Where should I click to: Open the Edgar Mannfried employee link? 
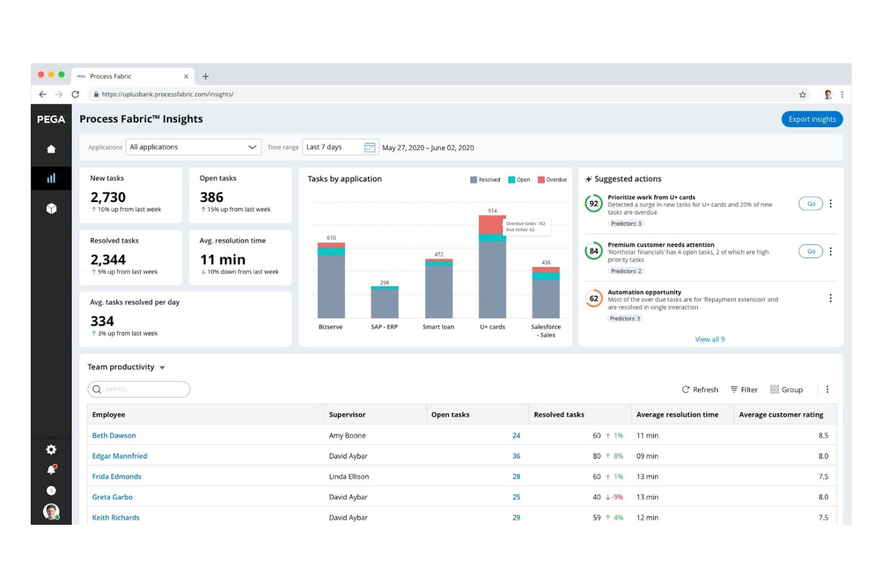pyautogui.click(x=120, y=456)
